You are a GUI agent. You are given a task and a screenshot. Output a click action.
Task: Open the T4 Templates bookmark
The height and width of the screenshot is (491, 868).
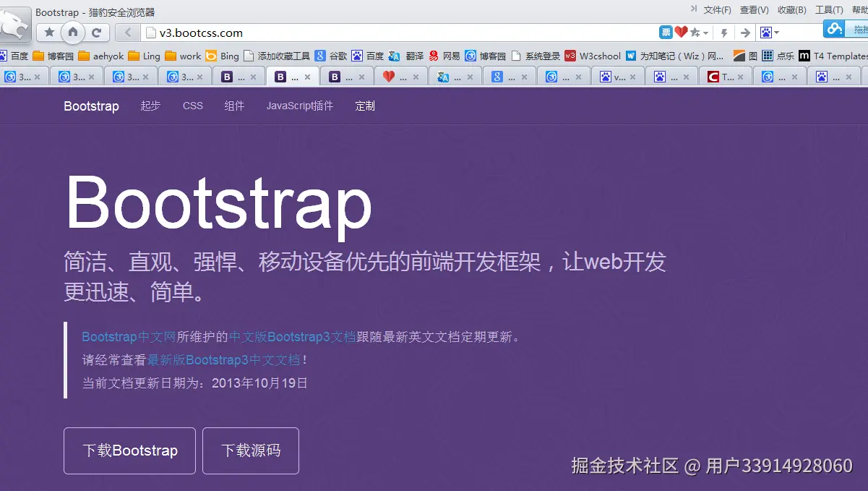[833, 56]
